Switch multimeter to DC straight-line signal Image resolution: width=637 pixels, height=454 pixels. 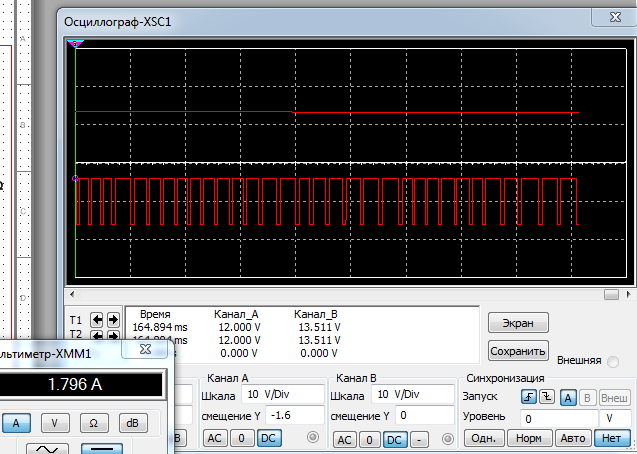(x=102, y=449)
